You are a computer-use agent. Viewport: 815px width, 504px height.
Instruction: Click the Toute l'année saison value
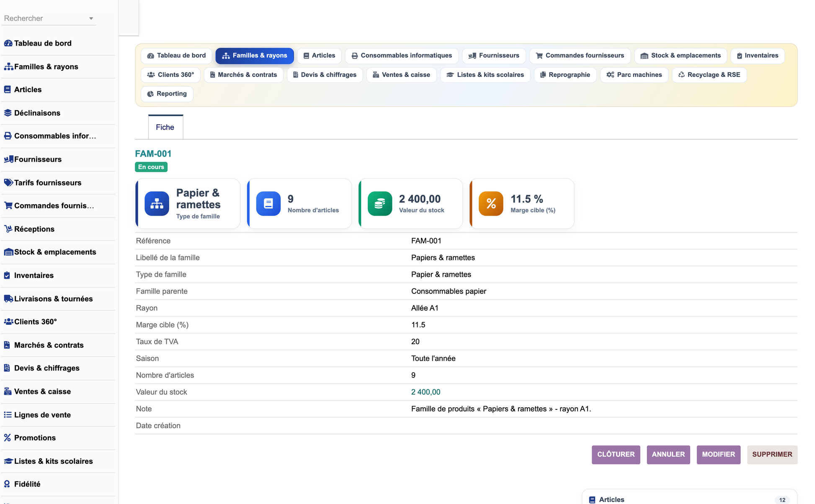[x=433, y=359]
